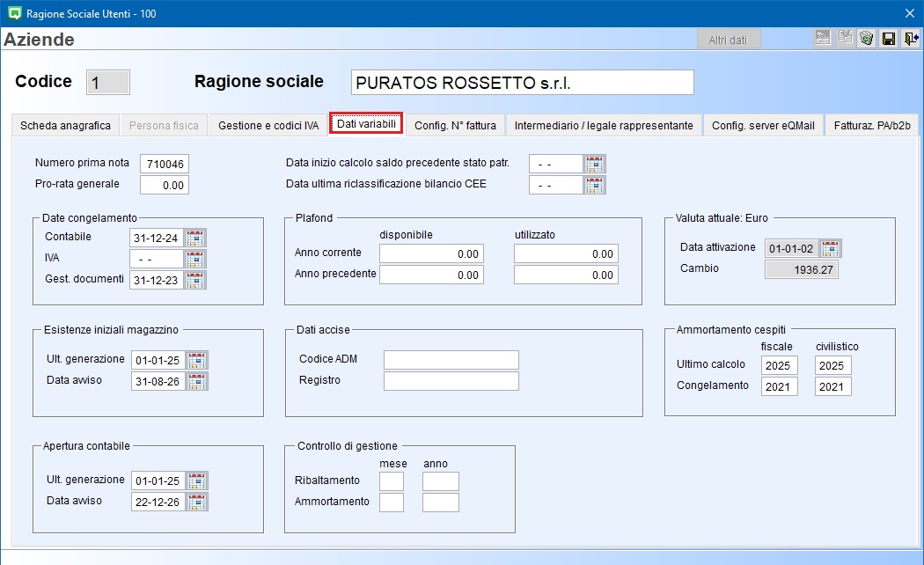Open calendar for magazzino Data avviso
Viewport: 924px width, 565px height.
coord(197,381)
